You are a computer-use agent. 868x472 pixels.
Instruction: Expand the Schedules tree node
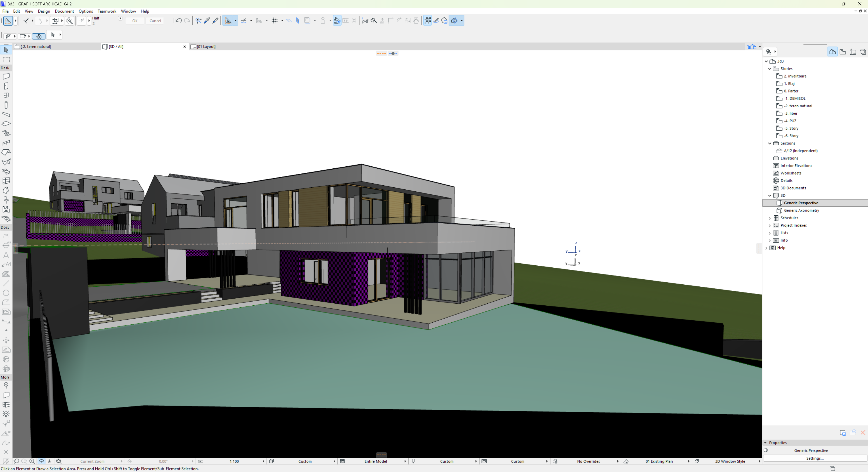click(x=770, y=218)
